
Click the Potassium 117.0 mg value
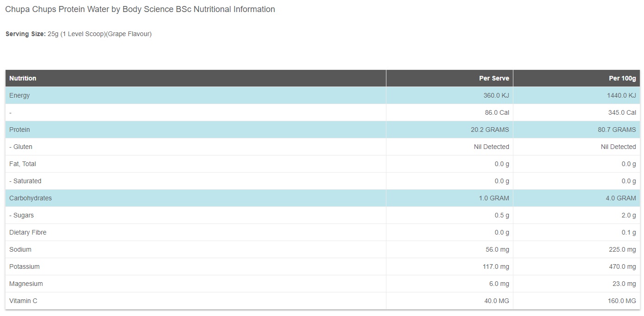coord(496,266)
